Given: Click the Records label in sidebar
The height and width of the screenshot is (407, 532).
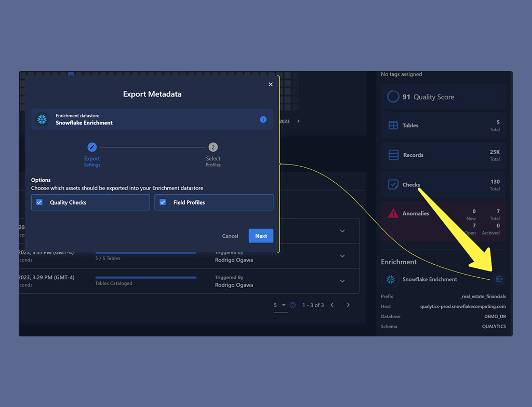Looking at the screenshot, I should click(413, 155).
